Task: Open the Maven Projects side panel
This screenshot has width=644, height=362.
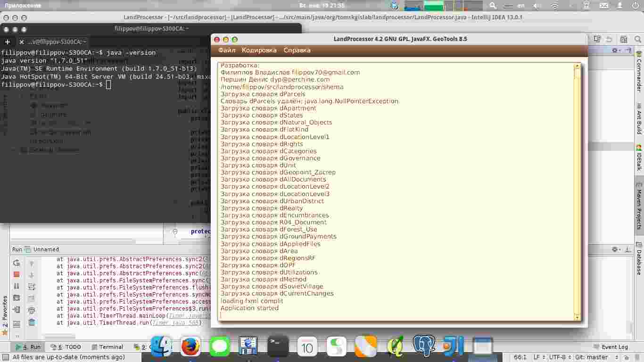Action: [639, 206]
